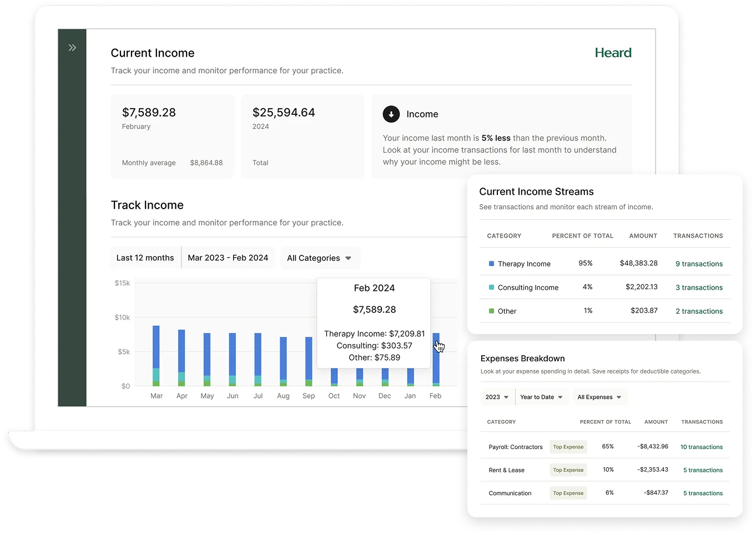Viewport: 756px width, 535px height.
Task: Click the 95% percent cell
Action: (x=586, y=263)
